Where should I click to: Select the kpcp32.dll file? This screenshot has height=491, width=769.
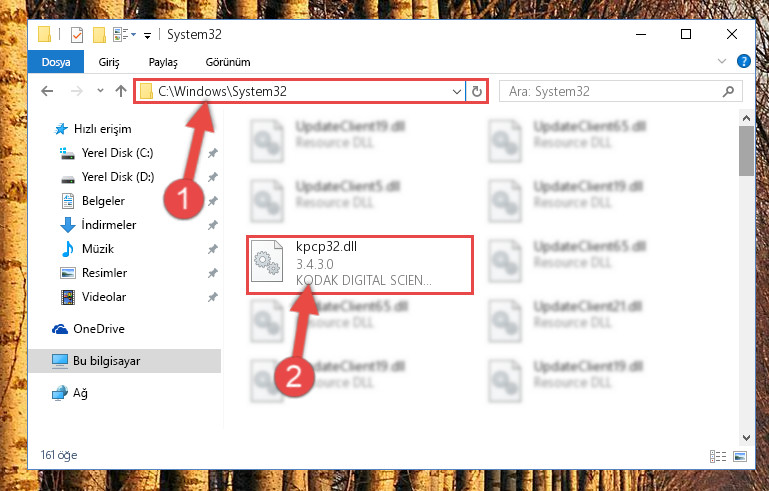(360, 265)
